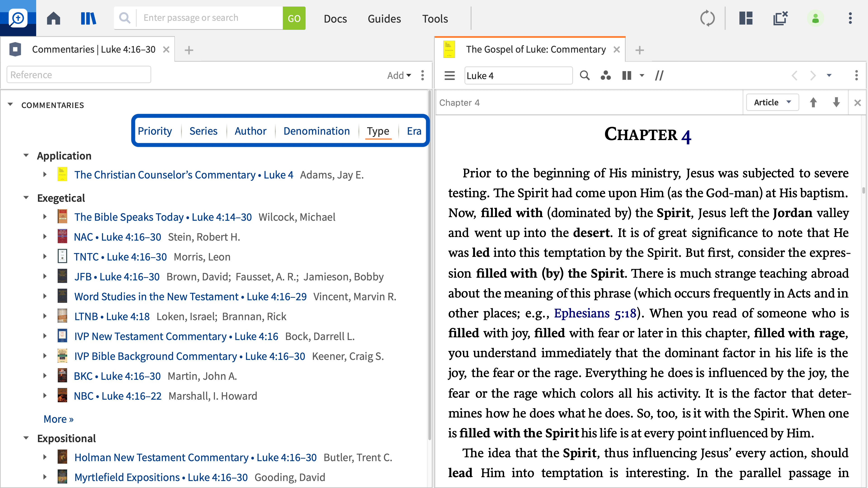
Task: Sort commentaries by Author
Action: [x=250, y=131]
